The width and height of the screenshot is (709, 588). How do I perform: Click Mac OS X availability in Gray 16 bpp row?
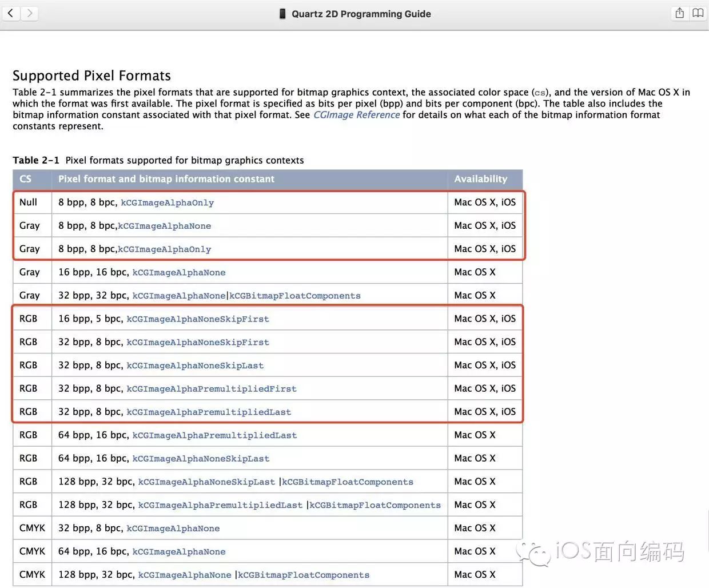(x=475, y=272)
